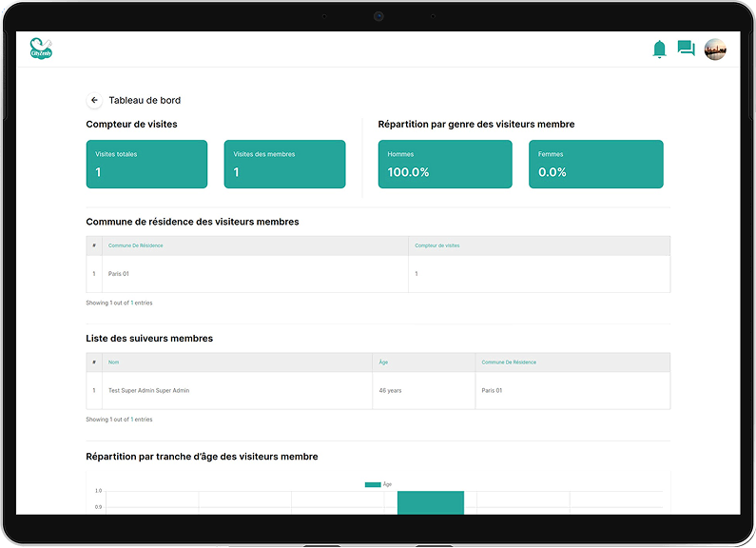
Task: Open the chat messages icon
Action: point(686,49)
